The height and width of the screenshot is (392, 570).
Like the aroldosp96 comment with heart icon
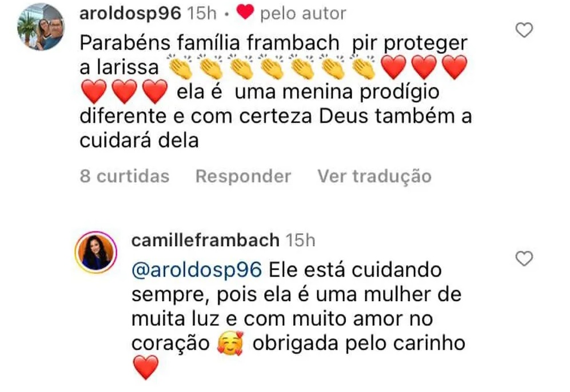click(524, 30)
